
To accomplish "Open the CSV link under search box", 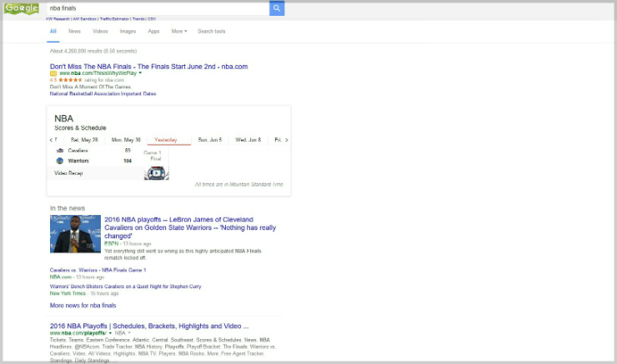I will [152, 19].
